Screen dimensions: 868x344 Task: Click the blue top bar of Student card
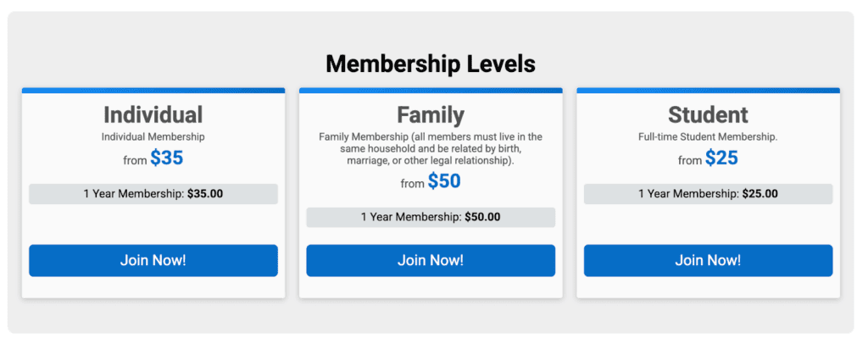point(708,90)
